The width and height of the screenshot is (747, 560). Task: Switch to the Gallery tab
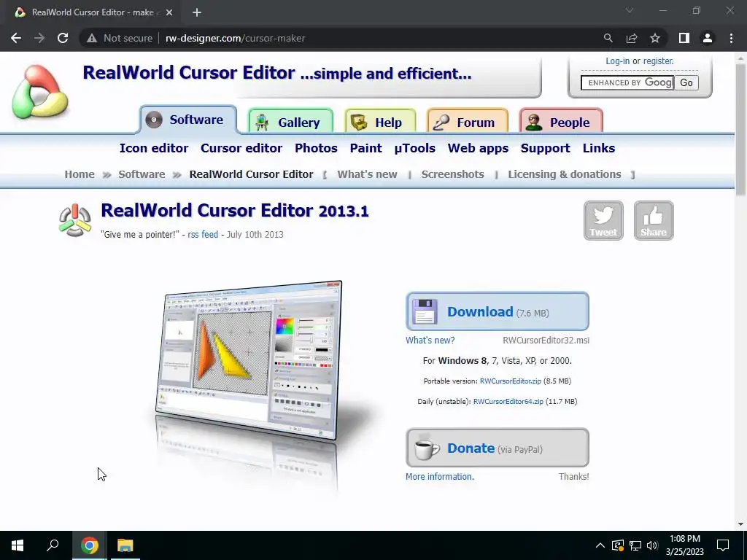coord(290,122)
